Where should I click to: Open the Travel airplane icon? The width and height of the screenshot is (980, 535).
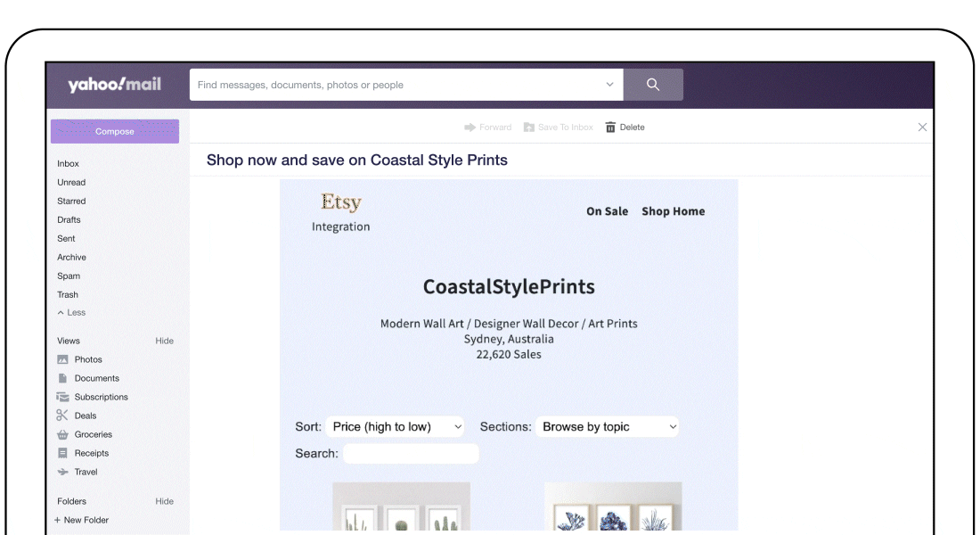62,472
